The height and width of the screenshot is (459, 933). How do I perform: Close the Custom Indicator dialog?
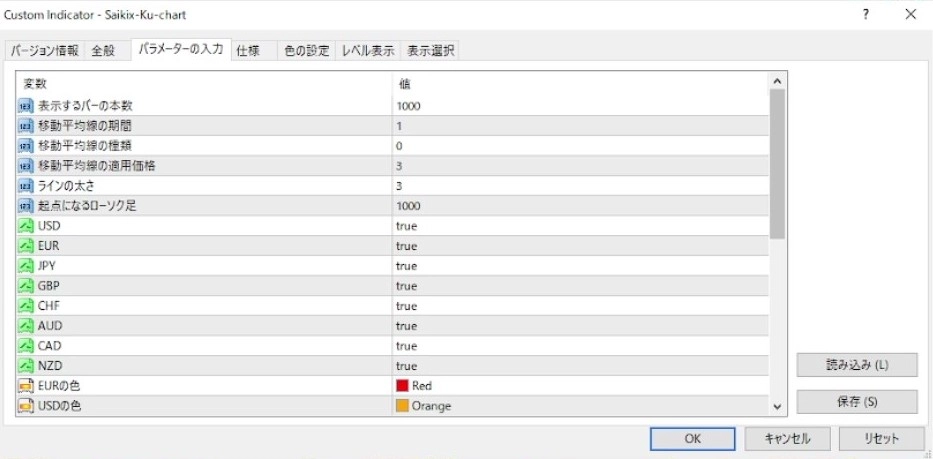click(910, 15)
